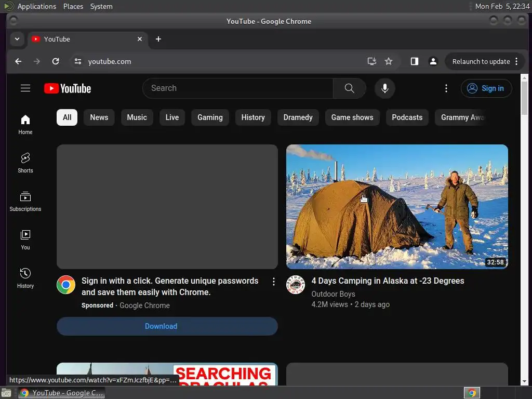The image size is (532, 399).
Task: Select the Dramedy filter chip
Action: click(x=298, y=117)
